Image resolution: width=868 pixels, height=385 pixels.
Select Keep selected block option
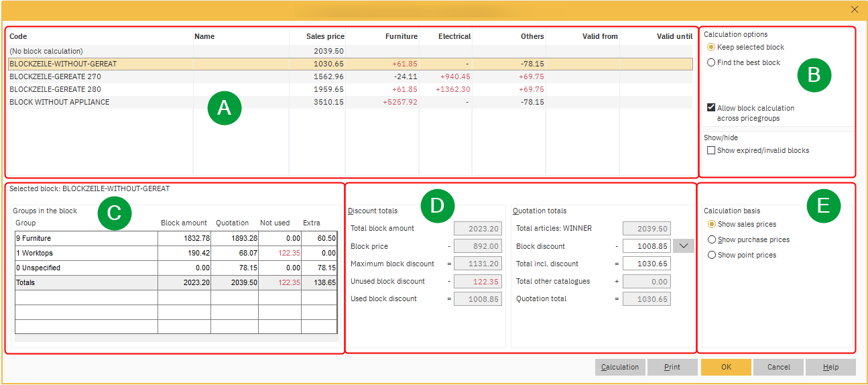click(712, 48)
